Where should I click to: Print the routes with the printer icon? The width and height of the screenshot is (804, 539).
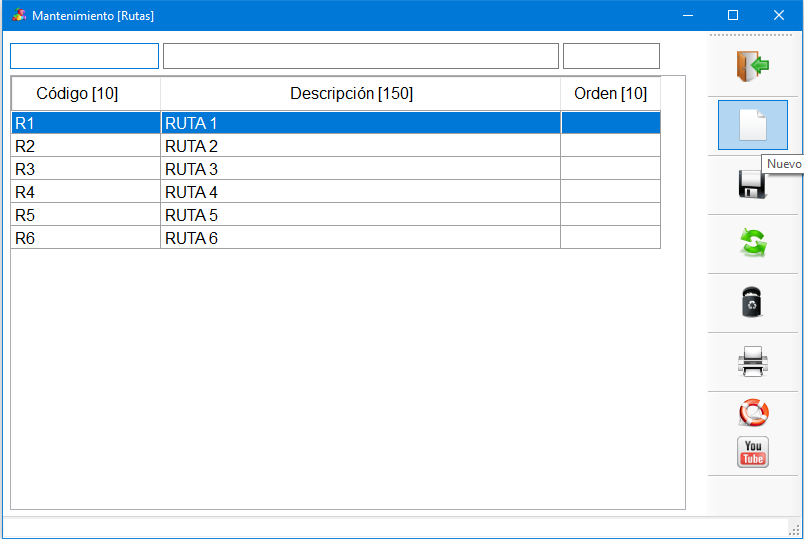click(752, 362)
